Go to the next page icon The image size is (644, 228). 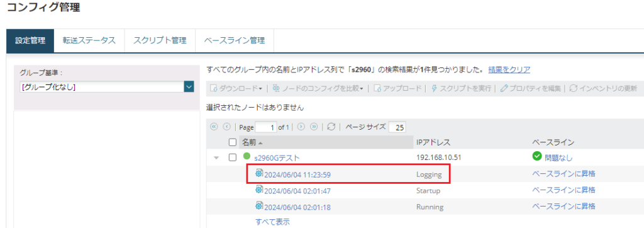pos(301,127)
